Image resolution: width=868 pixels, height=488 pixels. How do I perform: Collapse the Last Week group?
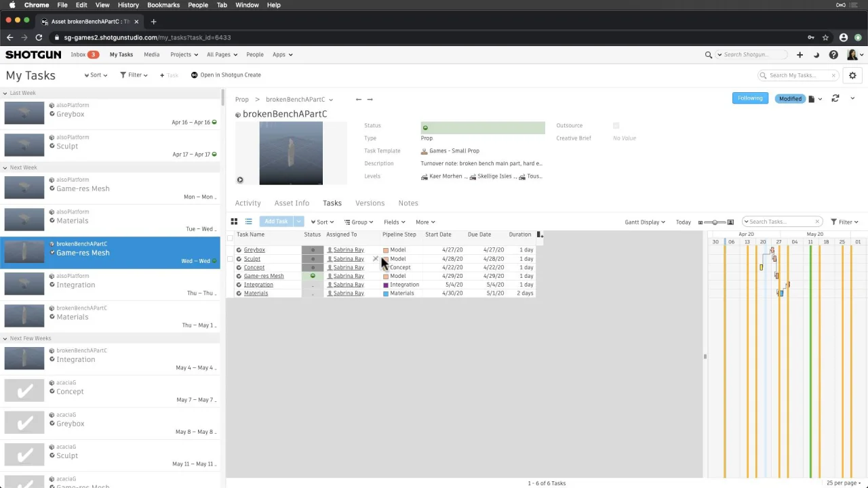pos(5,93)
